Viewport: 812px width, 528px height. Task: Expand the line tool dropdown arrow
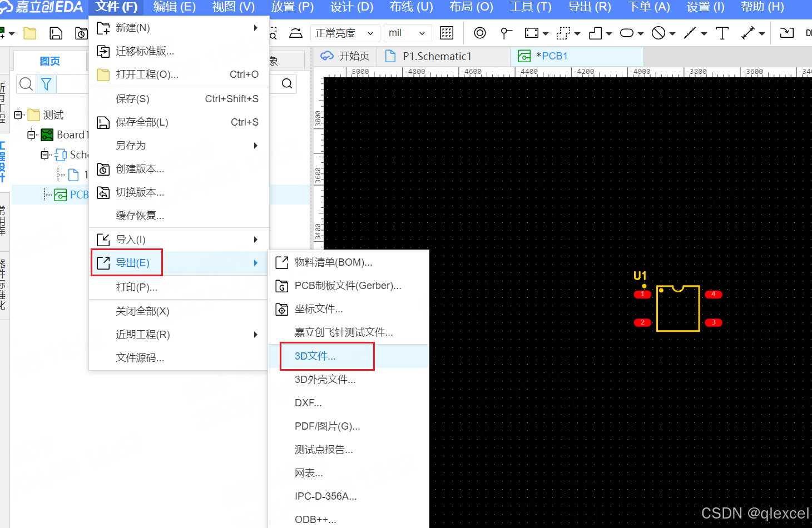(704, 34)
